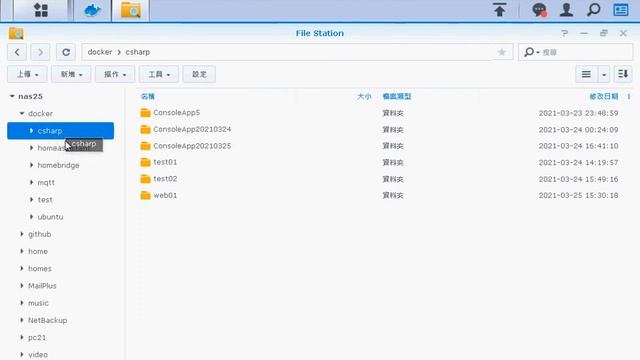Open column options menu at header end

(629, 96)
